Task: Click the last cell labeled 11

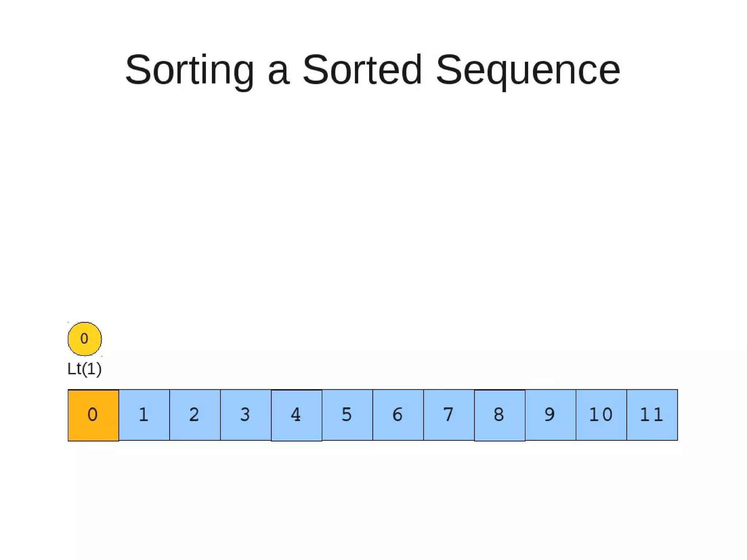Action: pos(652,415)
